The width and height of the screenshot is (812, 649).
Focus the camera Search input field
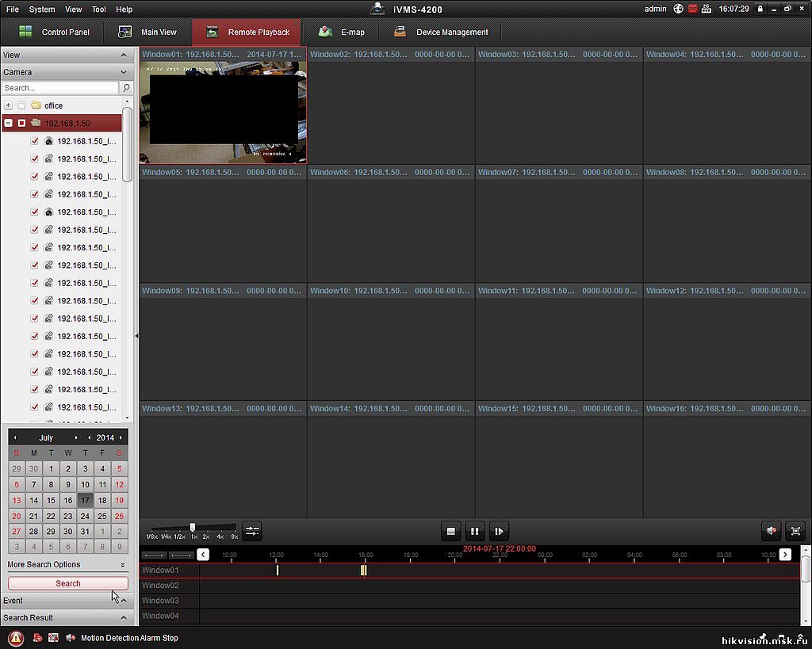coord(60,88)
